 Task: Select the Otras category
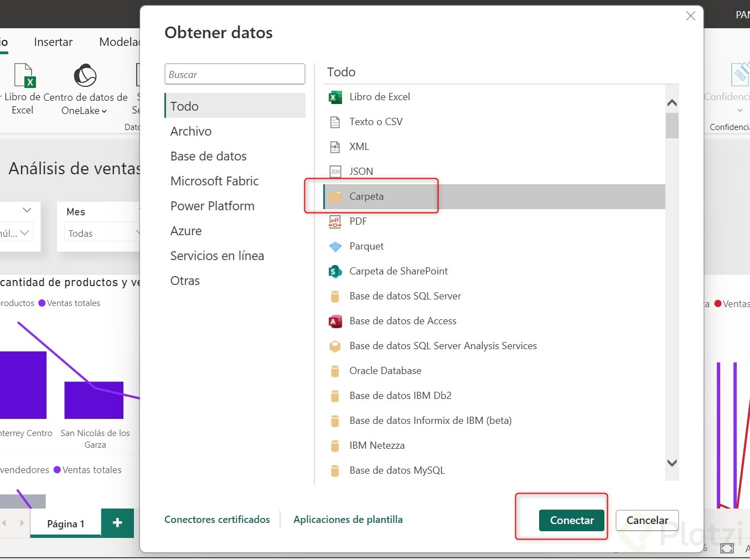tap(185, 281)
